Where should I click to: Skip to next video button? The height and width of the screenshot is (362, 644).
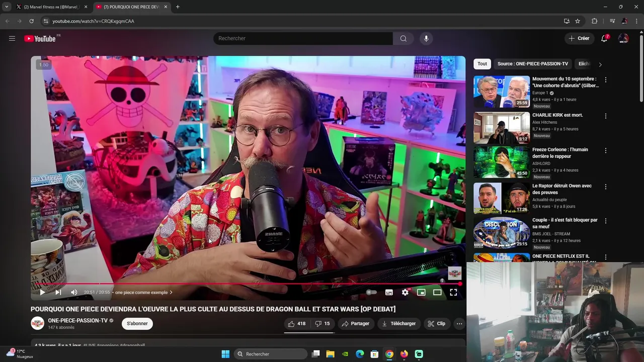point(58,292)
